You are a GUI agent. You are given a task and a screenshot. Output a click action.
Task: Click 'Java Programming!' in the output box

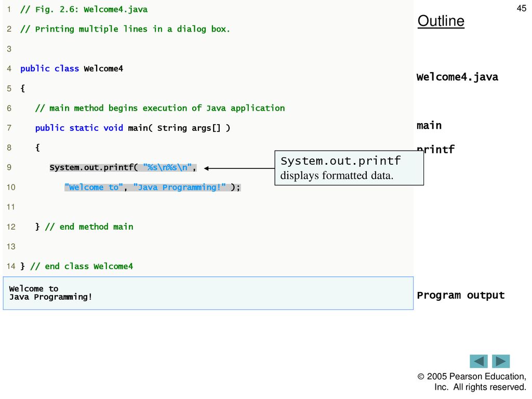pyautogui.click(x=50, y=297)
